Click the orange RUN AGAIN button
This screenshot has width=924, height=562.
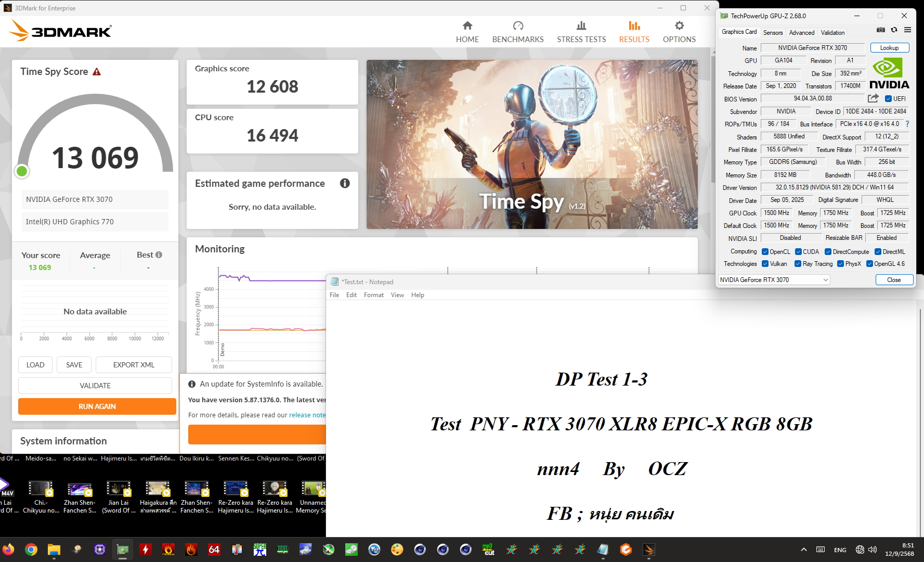97,406
